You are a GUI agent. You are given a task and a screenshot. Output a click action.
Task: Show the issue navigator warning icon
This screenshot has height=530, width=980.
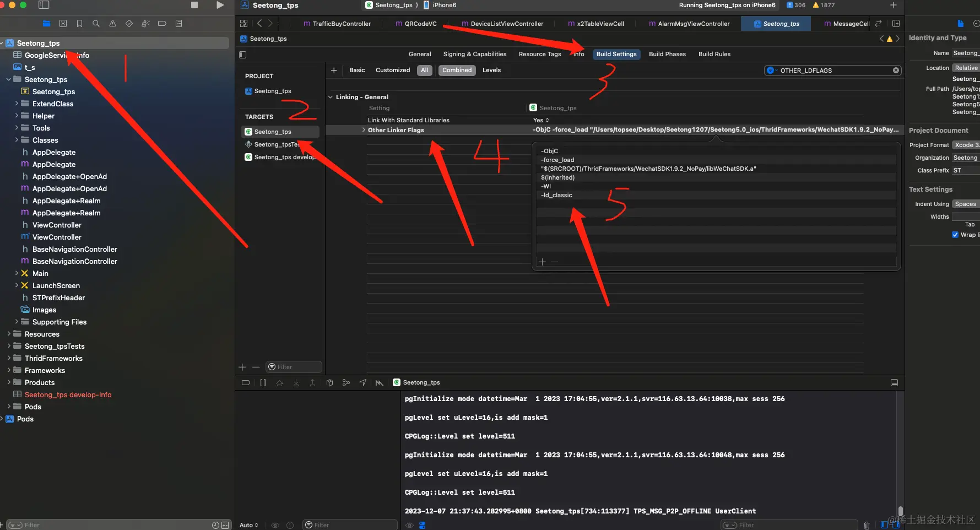(x=112, y=24)
